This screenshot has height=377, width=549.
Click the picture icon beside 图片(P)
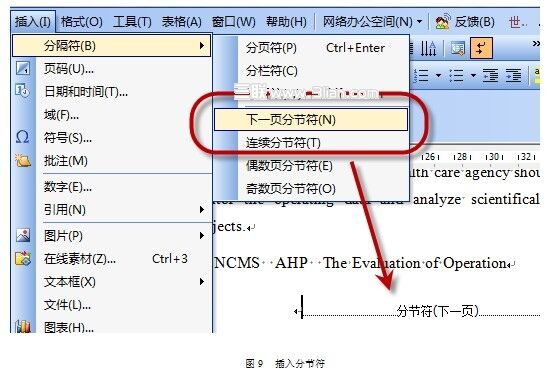click(x=23, y=235)
